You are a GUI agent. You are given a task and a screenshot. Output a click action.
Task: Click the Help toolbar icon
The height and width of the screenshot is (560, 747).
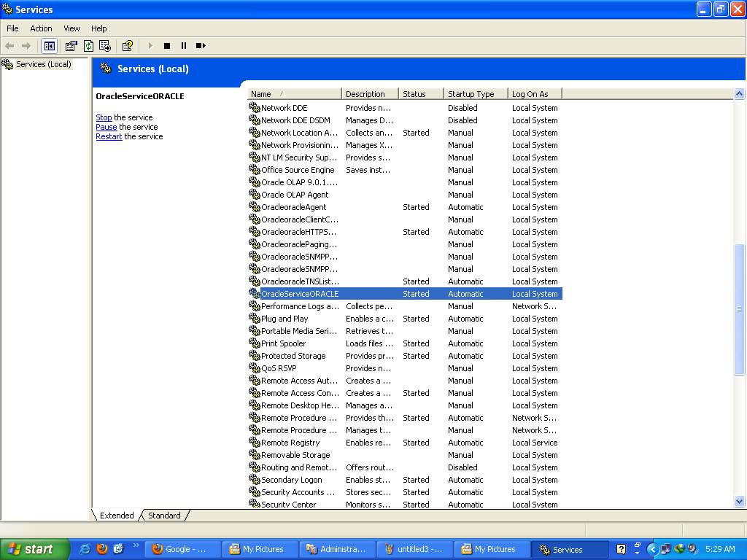click(127, 46)
